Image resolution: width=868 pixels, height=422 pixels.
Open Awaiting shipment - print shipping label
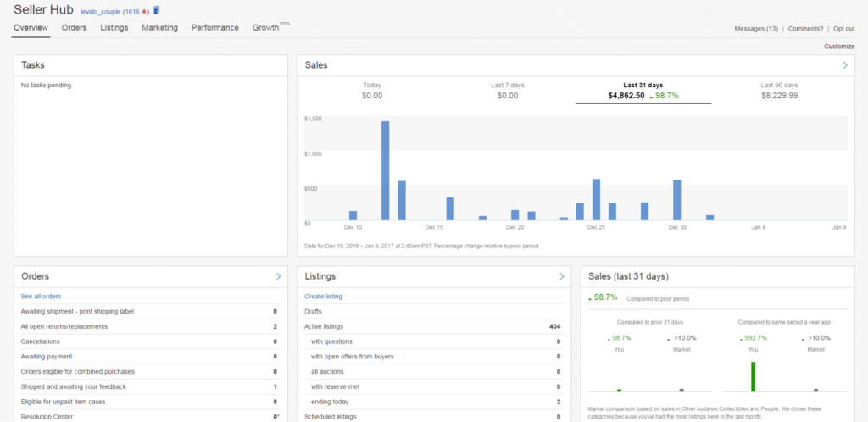149,311
